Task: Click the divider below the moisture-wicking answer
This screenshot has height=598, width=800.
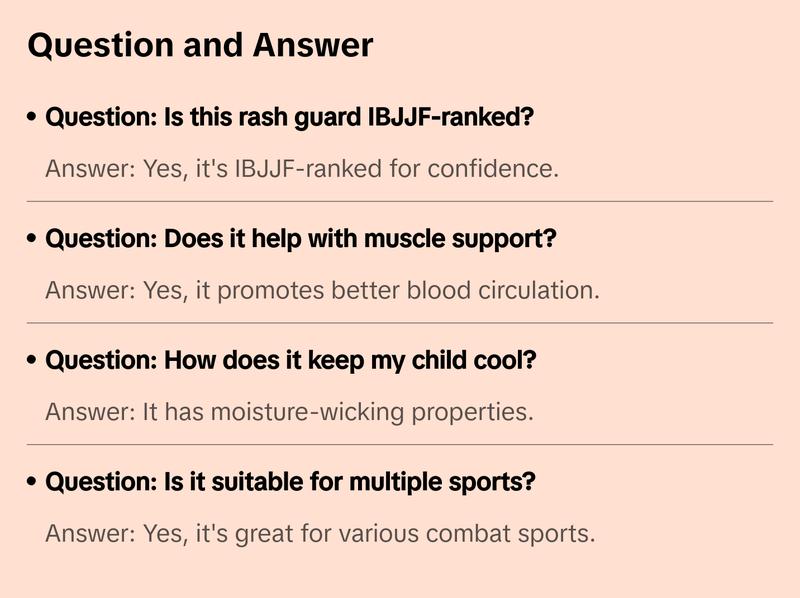Action: tap(400, 444)
